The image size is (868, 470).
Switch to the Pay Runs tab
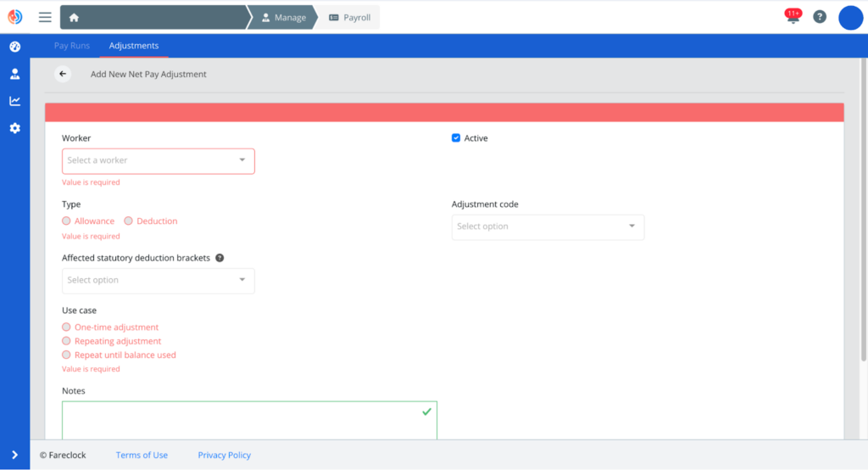72,46
